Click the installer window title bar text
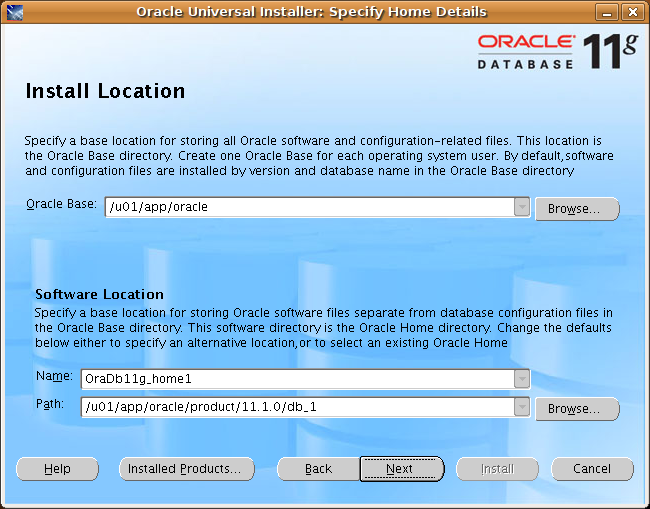Screen dimensions: 650x509 tap(311, 12)
